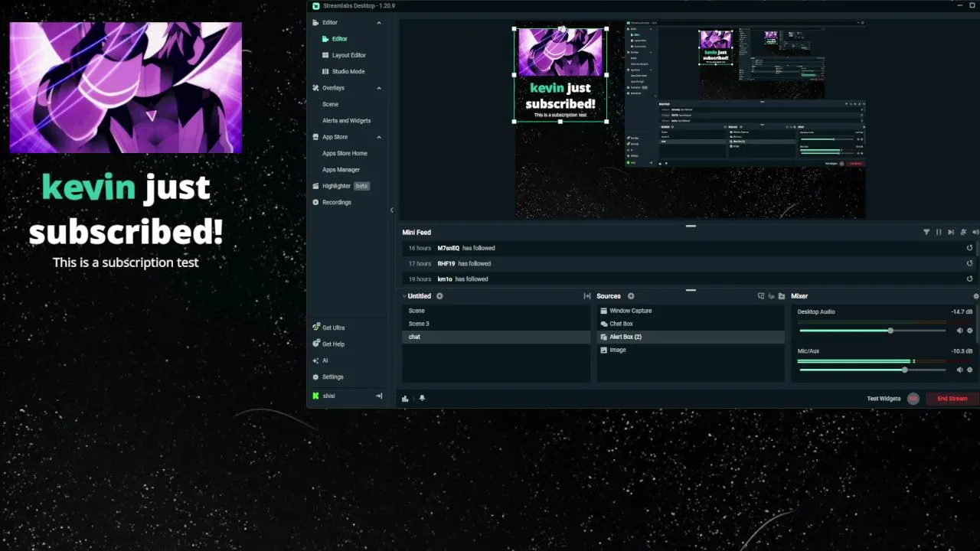Viewport: 980px width, 551px height.
Task: Click the mute event sounds icon in Mini Feed
Action: (963, 232)
